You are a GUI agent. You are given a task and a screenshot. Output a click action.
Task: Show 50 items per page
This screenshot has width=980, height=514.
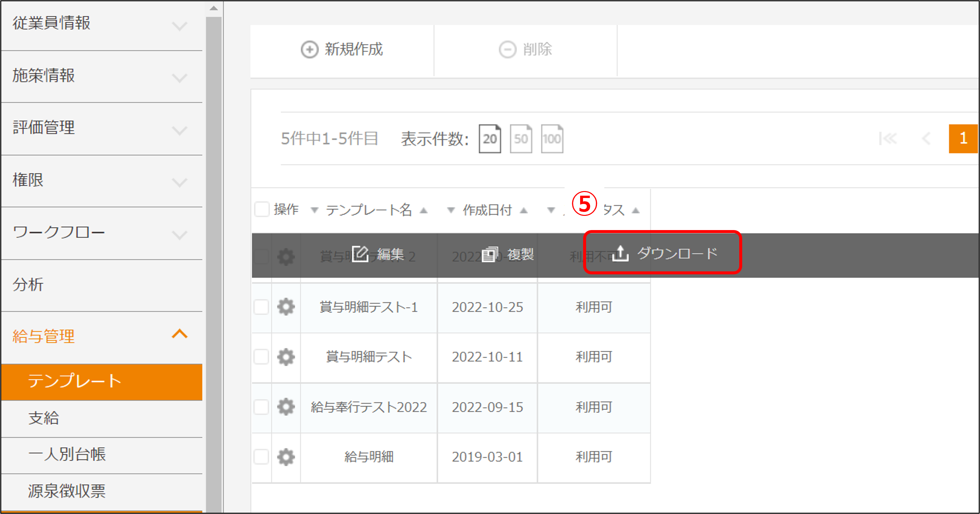521,139
